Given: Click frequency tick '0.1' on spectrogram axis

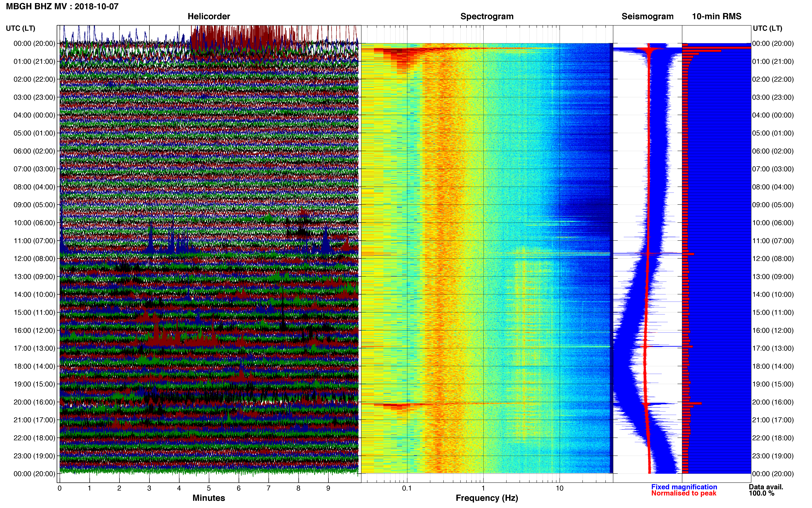Looking at the screenshot, I should pyautogui.click(x=407, y=488).
